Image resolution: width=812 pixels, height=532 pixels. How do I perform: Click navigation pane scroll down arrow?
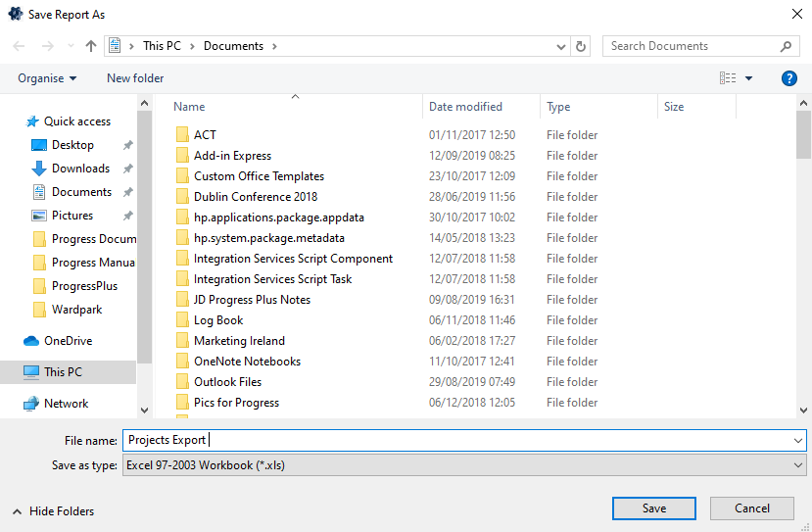[145, 411]
